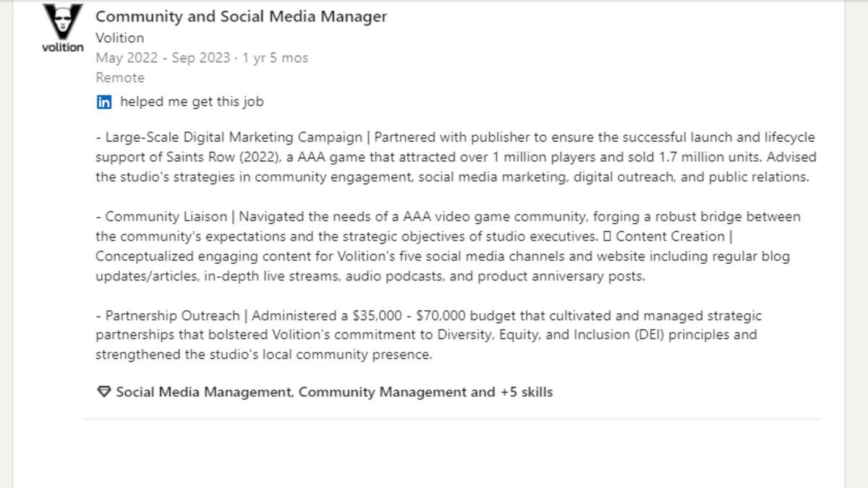
Task: Click 'helped me get this job' text
Action: (192, 102)
